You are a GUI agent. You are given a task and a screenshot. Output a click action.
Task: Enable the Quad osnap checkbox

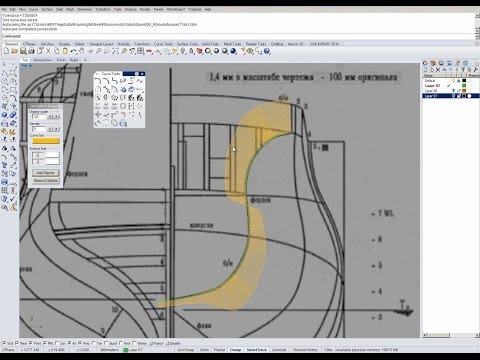tap(106, 343)
